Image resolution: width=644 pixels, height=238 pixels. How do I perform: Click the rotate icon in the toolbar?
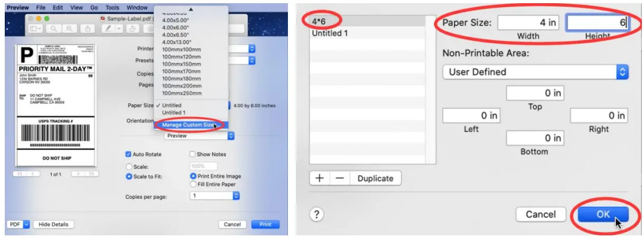click(x=133, y=29)
